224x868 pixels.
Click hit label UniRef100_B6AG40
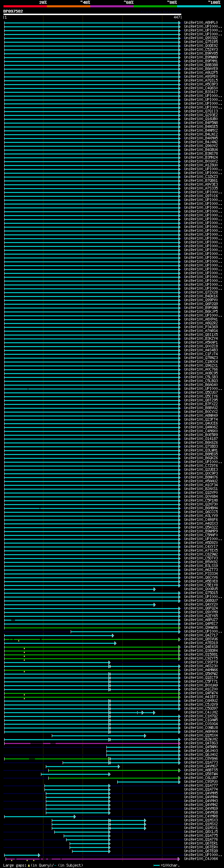coord(201,385)
